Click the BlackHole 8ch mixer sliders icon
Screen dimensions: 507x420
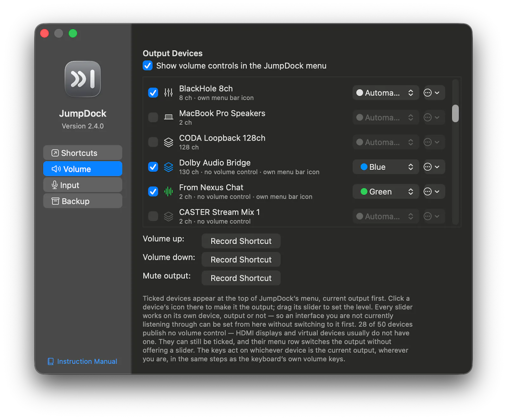click(169, 93)
